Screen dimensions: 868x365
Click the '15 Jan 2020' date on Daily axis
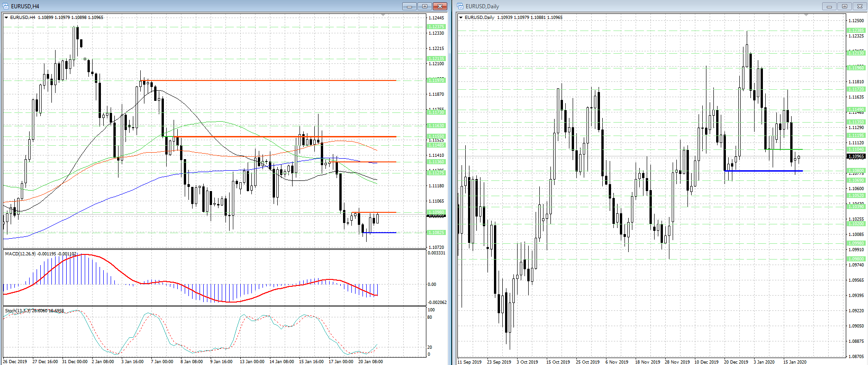click(x=795, y=362)
